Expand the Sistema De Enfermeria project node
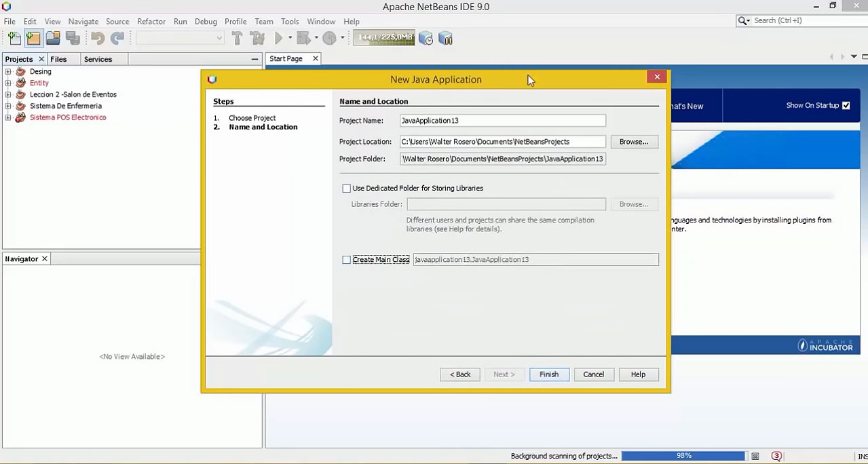Image resolution: width=868 pixels, height=464 pixels. [8, 107]
